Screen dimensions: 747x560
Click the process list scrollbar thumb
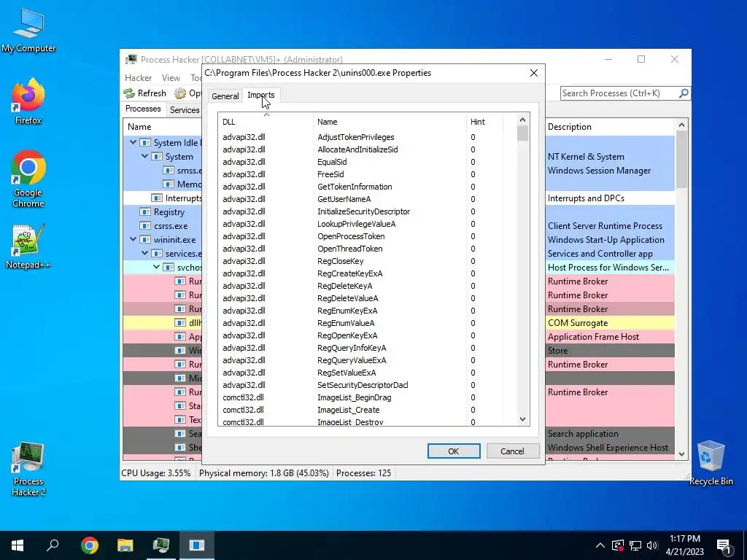(682, 160)
